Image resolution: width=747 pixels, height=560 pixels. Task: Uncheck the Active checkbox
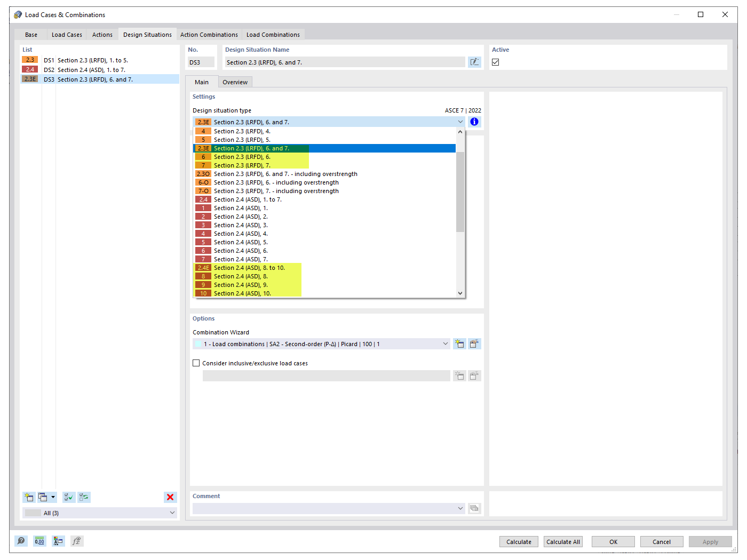[x=496, y=62]
